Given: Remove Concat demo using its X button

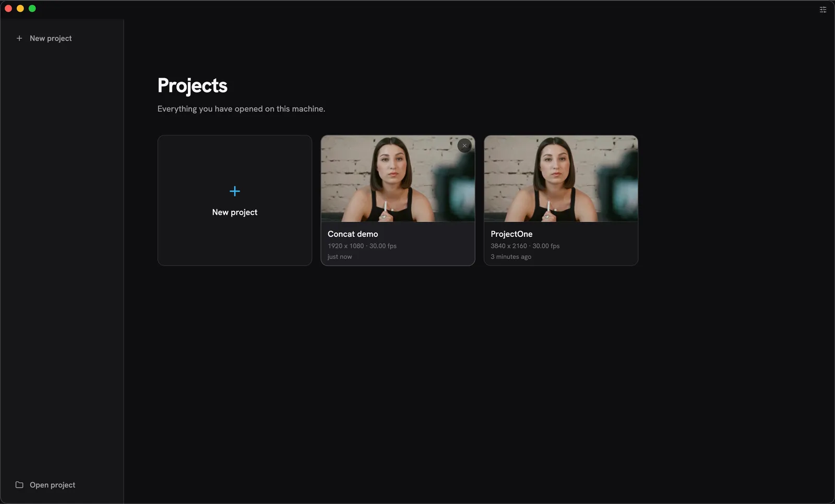Looking at the screenshot, I should [464, 146].
